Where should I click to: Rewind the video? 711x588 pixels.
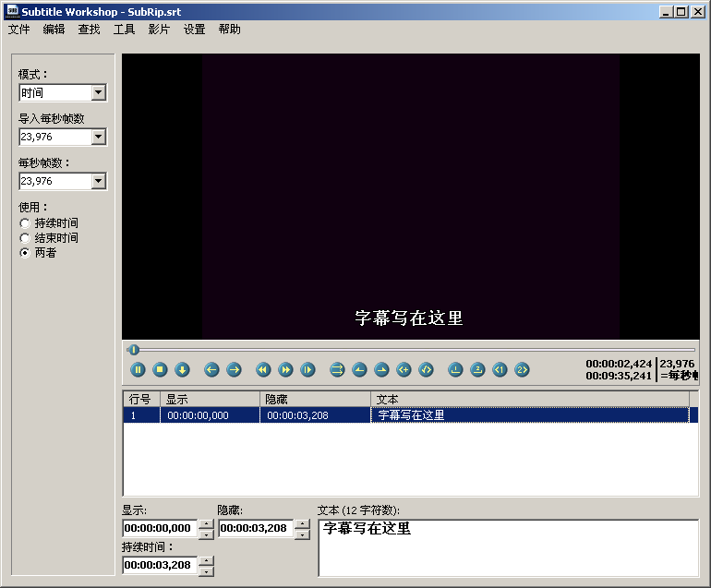tap(263, 370)
